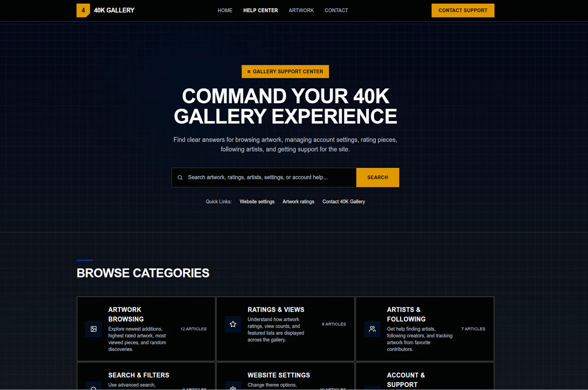Focus the help search input field
588x390 pixels.
coord(264,177)
